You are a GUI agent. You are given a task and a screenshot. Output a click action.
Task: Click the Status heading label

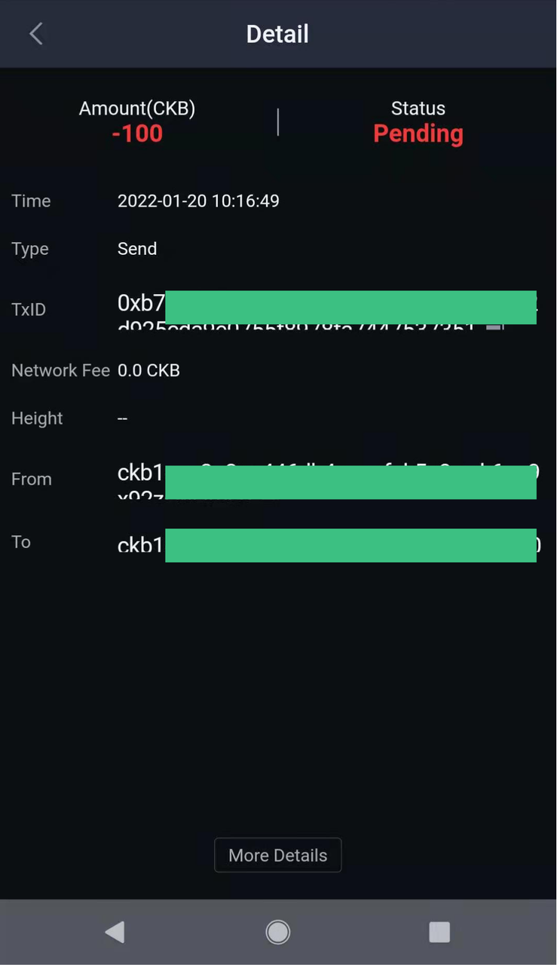(418, 109)
